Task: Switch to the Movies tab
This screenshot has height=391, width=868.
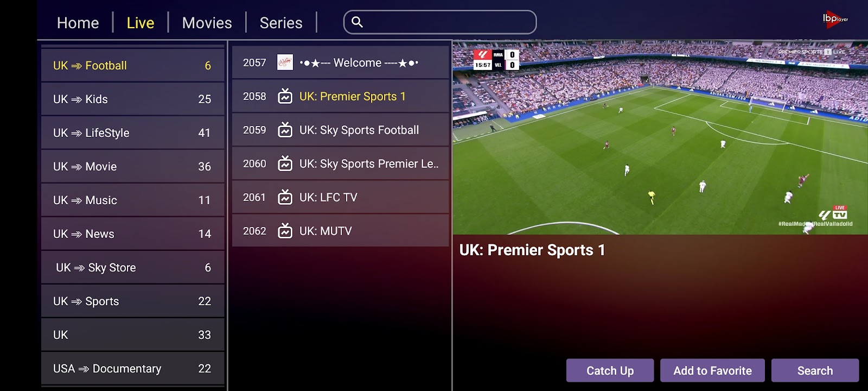Action: coord(207,23)
